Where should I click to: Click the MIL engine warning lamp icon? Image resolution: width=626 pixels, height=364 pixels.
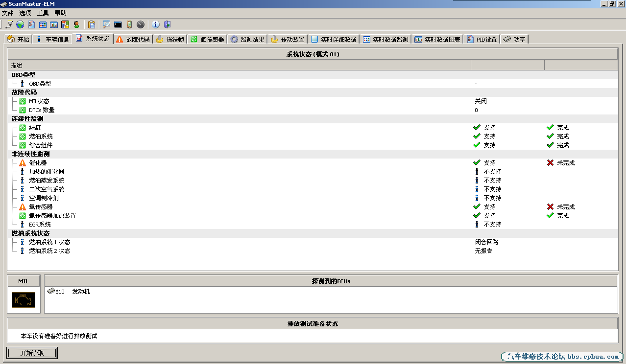(24, 300)
